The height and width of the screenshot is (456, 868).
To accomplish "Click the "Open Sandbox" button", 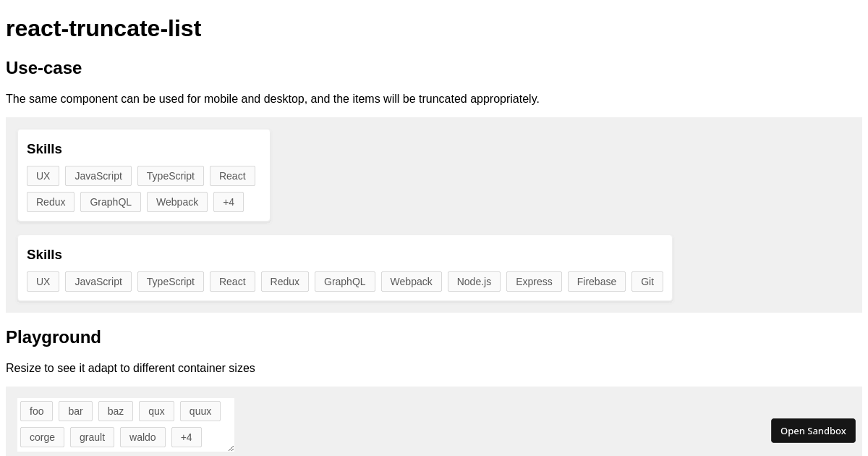I will (x=813, y=431).
